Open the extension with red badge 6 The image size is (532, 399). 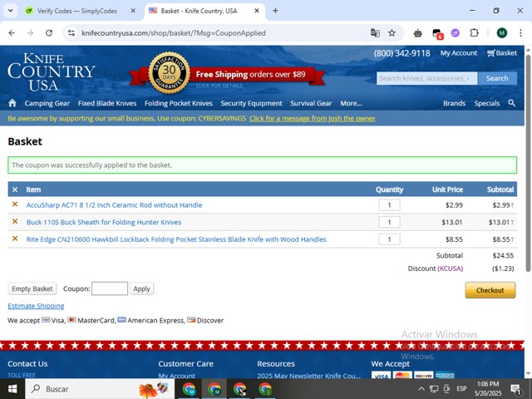[437, 33]
